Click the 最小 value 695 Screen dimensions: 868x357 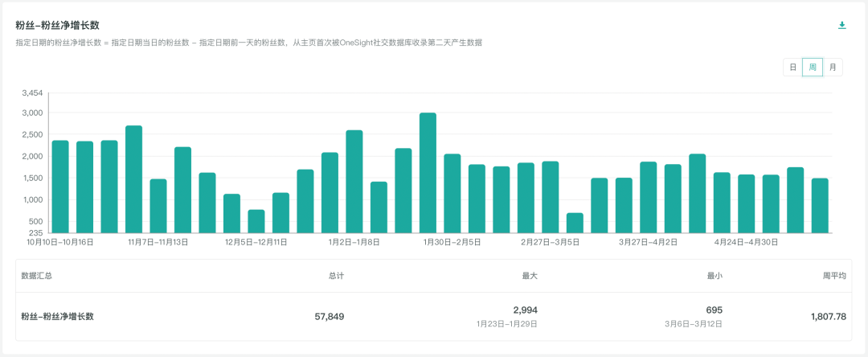coord(714,310)
